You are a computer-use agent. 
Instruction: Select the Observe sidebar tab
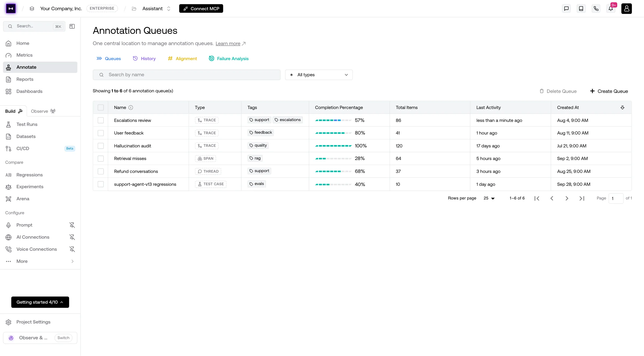pos(43,111)
